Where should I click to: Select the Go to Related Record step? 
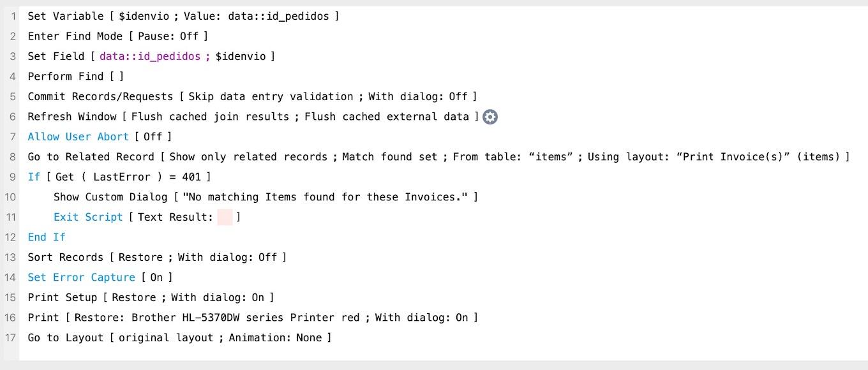438,157
